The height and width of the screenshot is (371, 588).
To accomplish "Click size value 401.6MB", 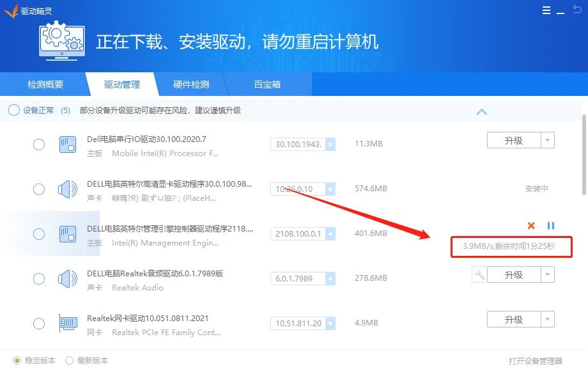I will (371, 233).
